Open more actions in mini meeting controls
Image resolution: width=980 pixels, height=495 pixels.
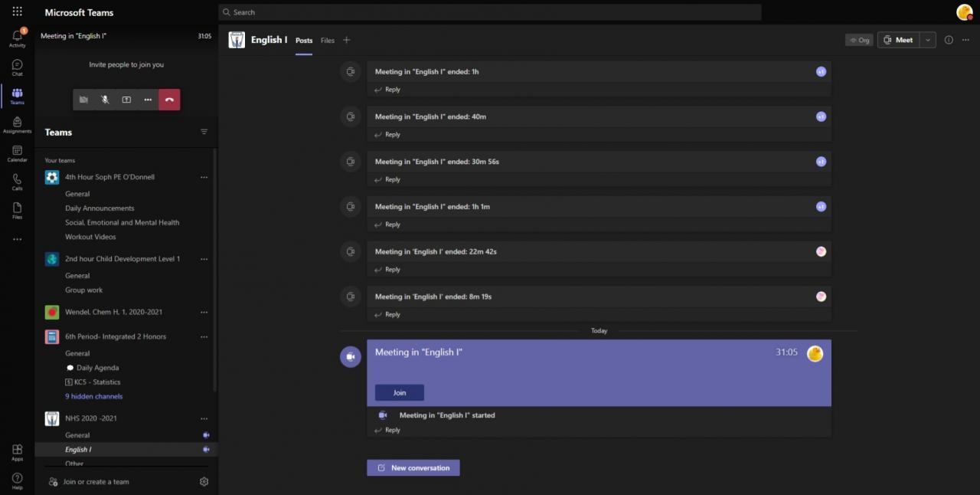pyautogui.click(x=148, y=100)
